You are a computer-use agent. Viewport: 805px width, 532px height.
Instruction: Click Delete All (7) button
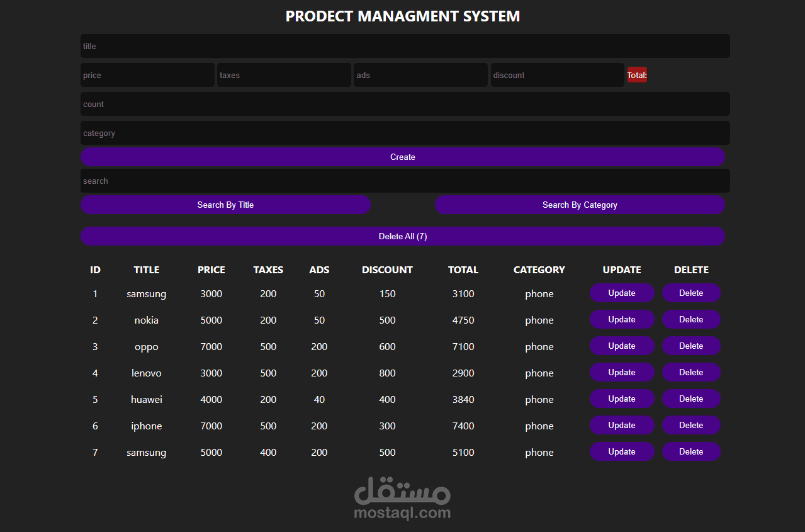click(x=403, y=236)
